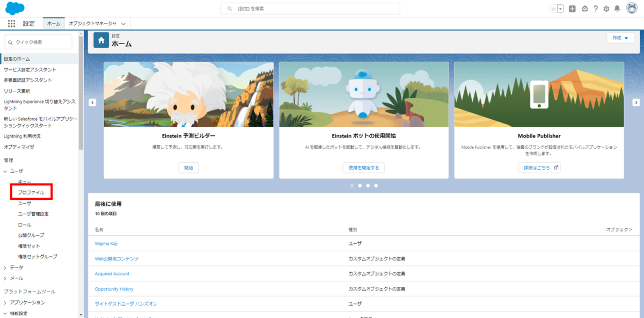
Task: Click the 種別 column header
Action: click(353, 229)
